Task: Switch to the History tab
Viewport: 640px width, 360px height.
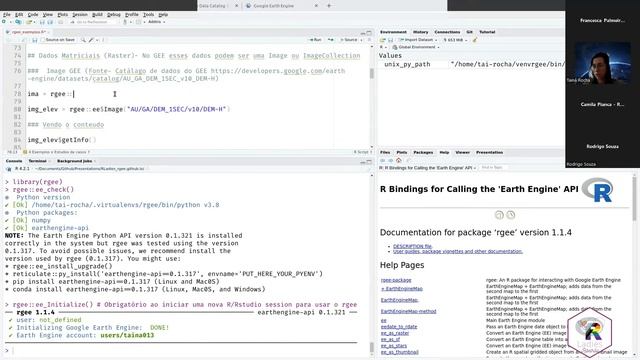Action: pos(420,32)
